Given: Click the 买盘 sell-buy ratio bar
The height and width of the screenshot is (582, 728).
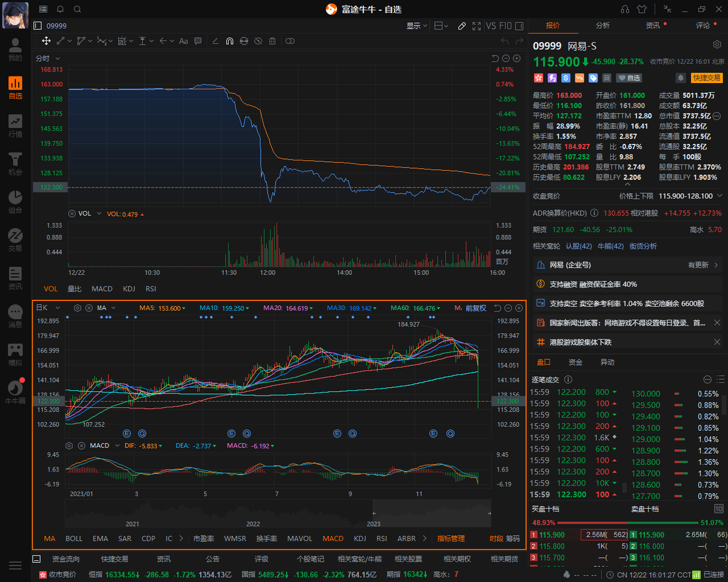Looking at the screenshot, I should [628, 522].
